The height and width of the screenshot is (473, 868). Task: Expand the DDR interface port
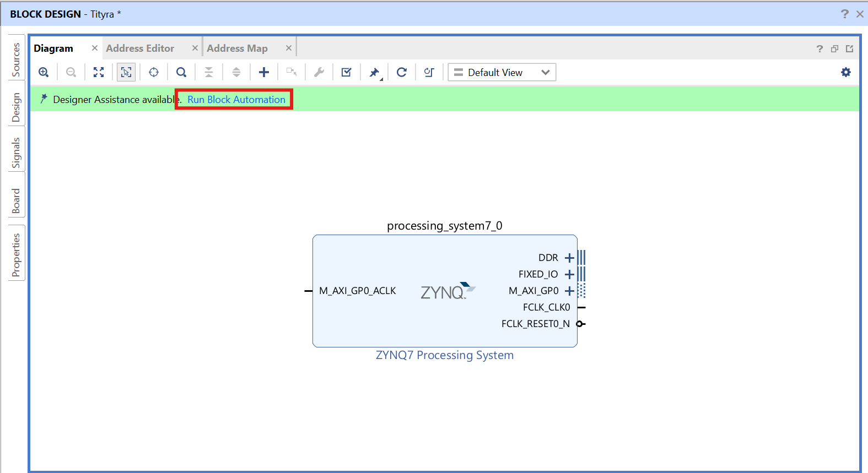(569, 258)
